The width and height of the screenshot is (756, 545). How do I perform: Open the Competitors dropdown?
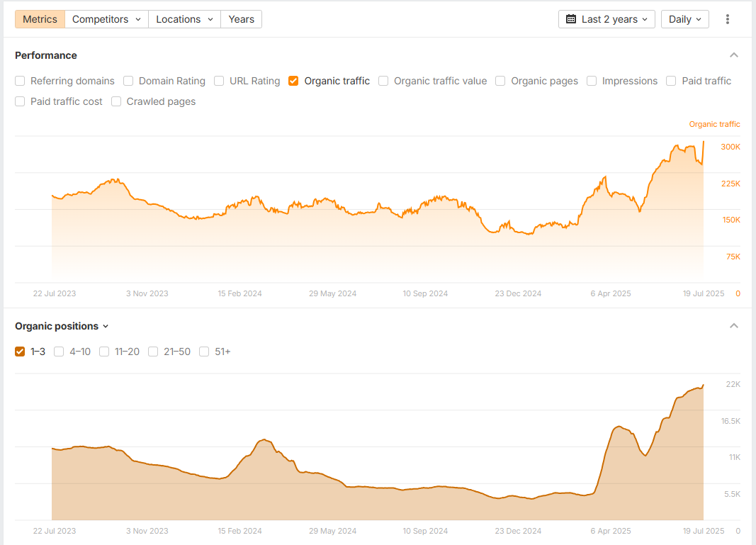click(x=106, y=19)
